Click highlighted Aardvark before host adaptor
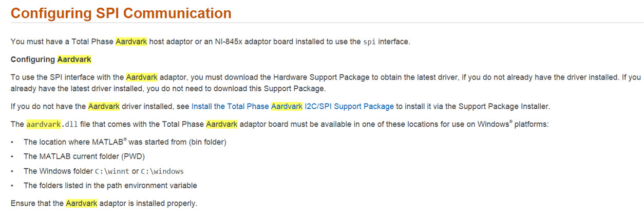The height and width of the screenshot is (218, 644). 131,42
